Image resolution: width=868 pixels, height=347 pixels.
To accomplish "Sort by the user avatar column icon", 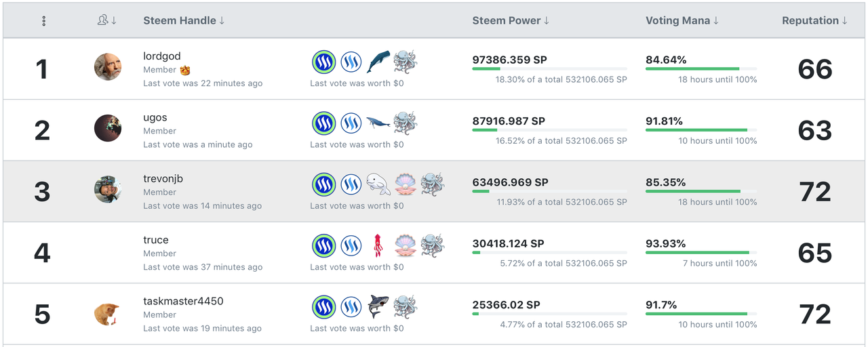I will pyautogui.click(x=107, y=21).
